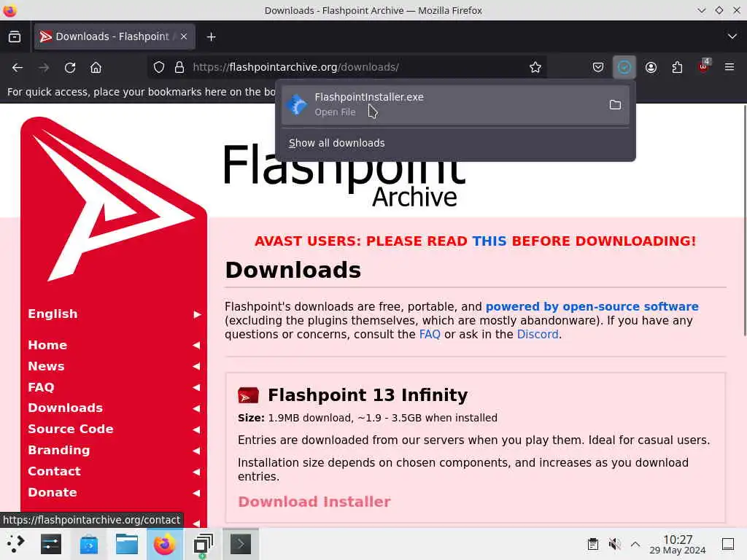Open the Dolphin file manager taskbar icon
Screen dimensions: 747x560
127,544
